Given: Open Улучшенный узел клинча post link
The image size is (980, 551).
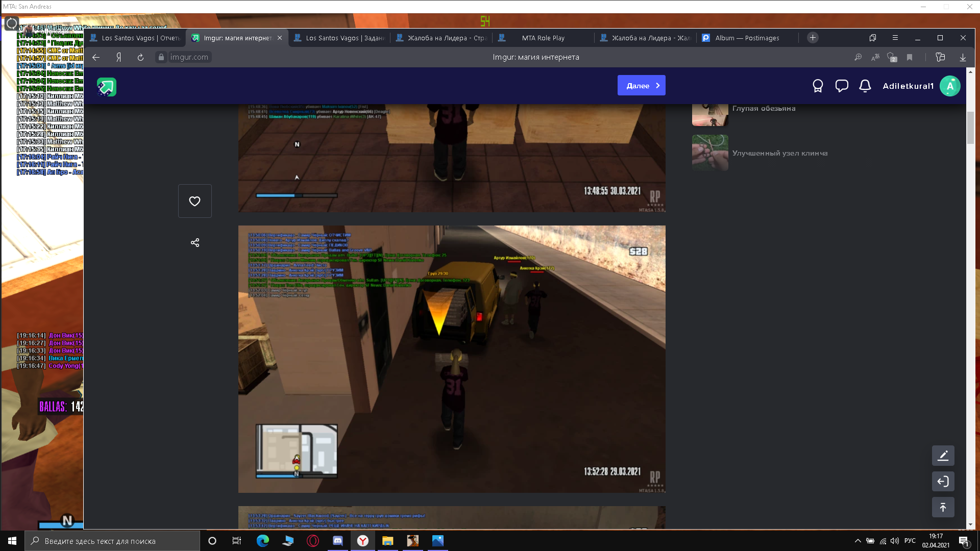Looking at the screenshot, I should pos(779,153).
